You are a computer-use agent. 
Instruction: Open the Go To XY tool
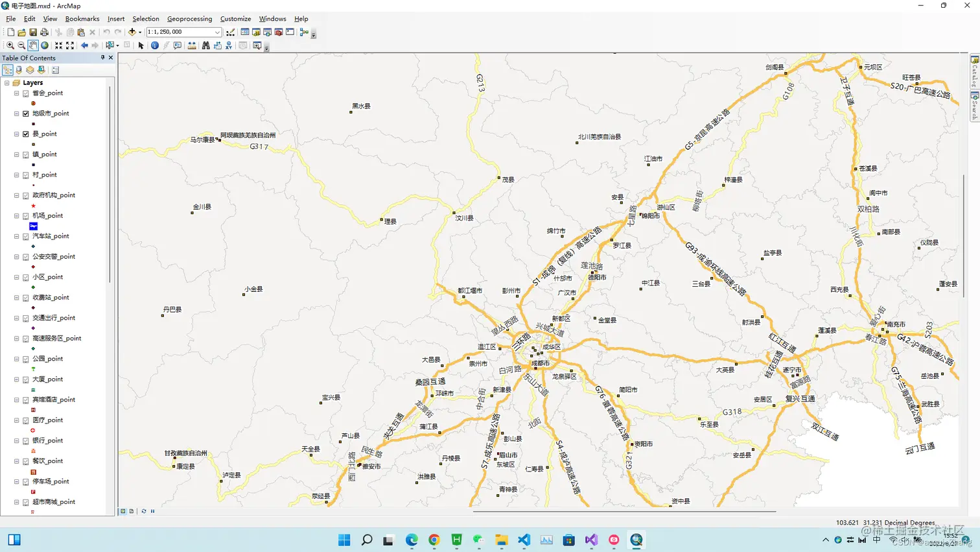click(229, 45)
